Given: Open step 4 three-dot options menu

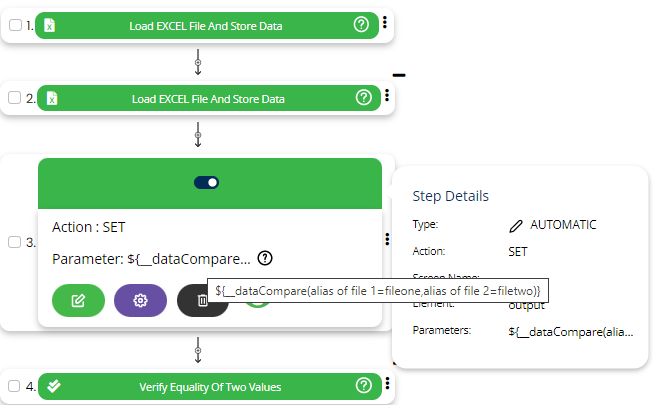Looking at the screenshot, I should tap(386, 384).
